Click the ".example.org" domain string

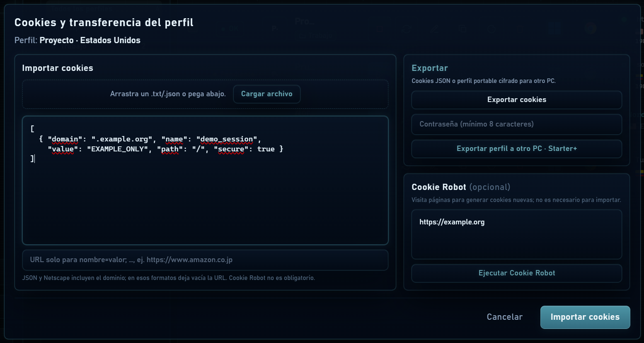[x=122, y=139]
